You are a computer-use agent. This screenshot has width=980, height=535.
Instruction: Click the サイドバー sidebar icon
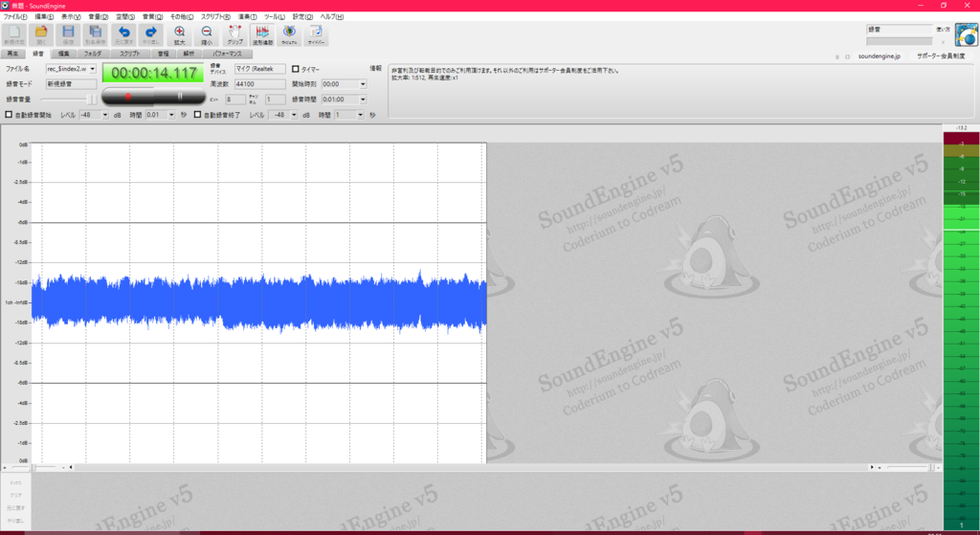click(316, 35)
